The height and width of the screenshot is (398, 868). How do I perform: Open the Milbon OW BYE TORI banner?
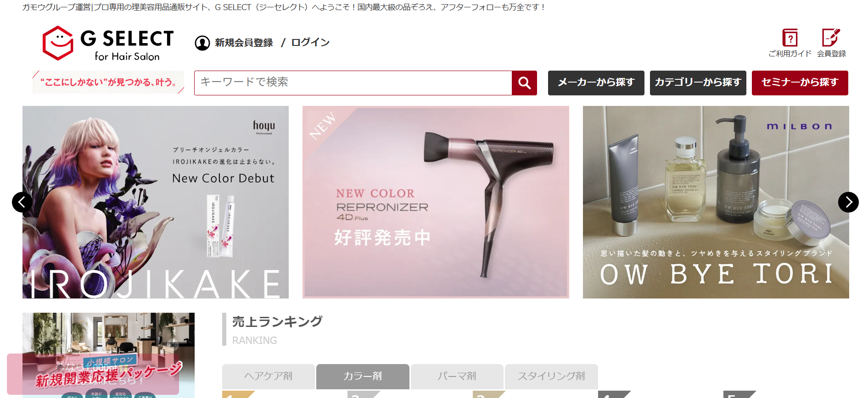click(716, 202)
